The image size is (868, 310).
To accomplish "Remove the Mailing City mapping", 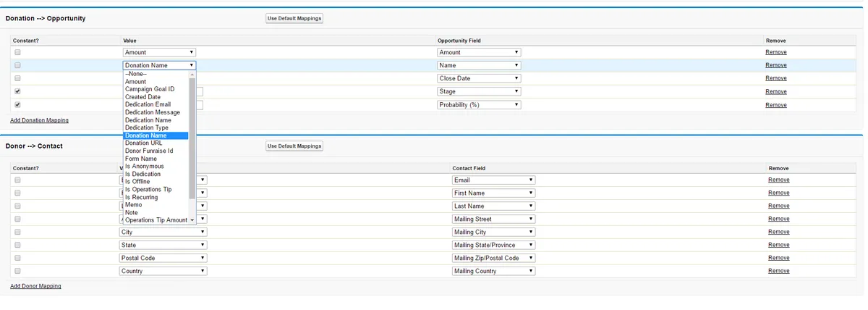I will pyautogui.click(x=779, y=232).
